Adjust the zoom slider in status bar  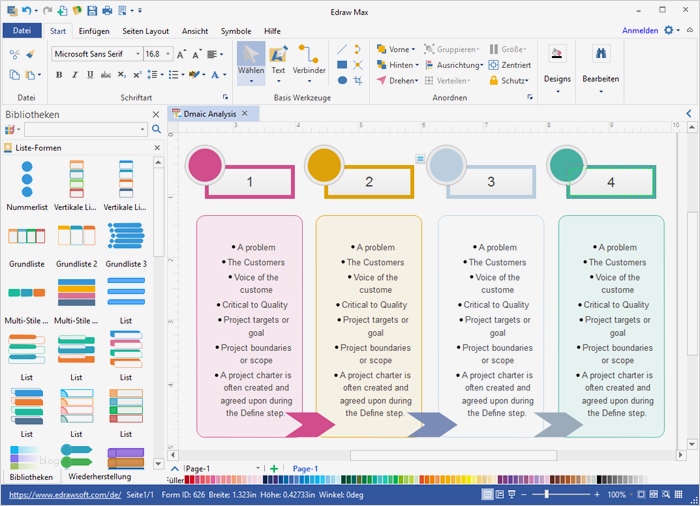tap(546, 494)
